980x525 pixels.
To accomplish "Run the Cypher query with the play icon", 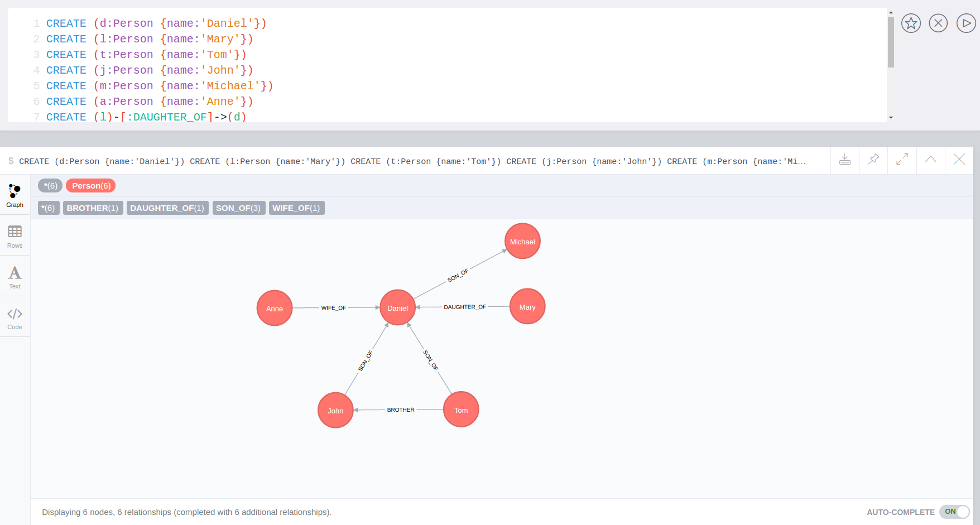I will point(966,23).
